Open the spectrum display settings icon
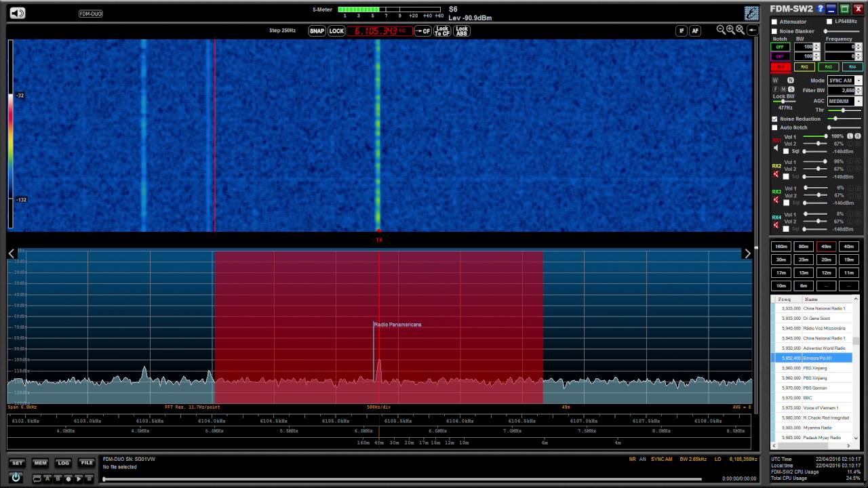 point(751,13)
